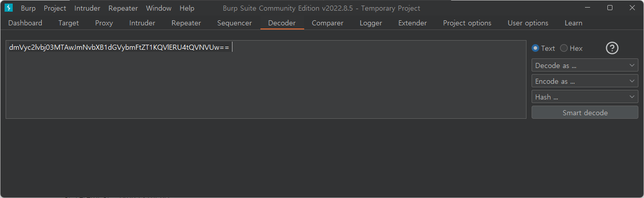The height and width of the screenshot is (198, 644).
Task: Click inside the decoder text input area
Action: coord(266,80)
